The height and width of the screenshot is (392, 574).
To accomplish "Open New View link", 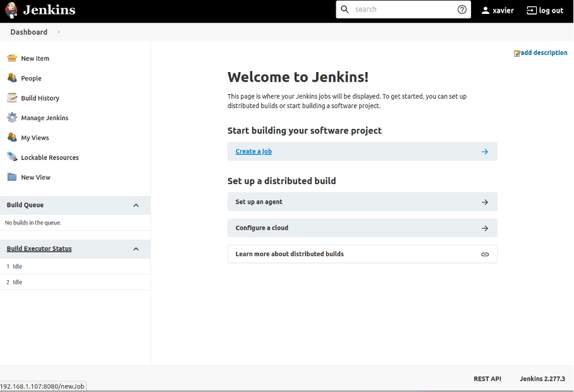I will tap(36, 177).
